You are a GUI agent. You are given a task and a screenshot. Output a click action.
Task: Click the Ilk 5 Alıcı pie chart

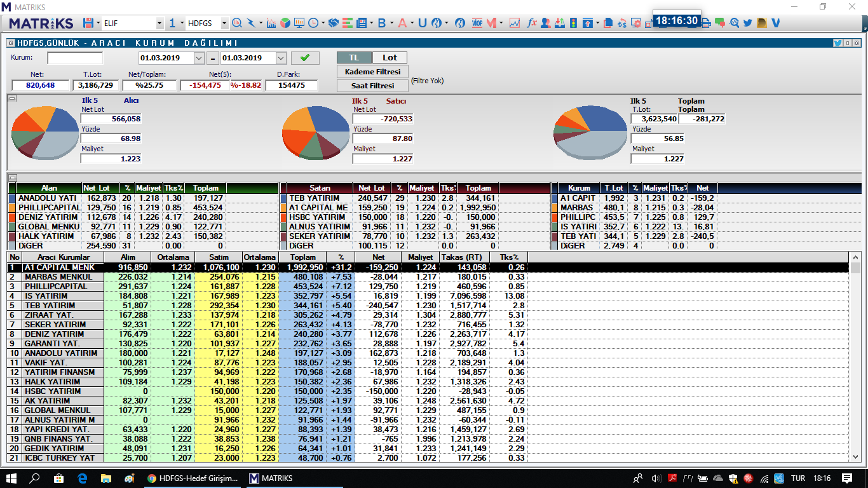44,132
